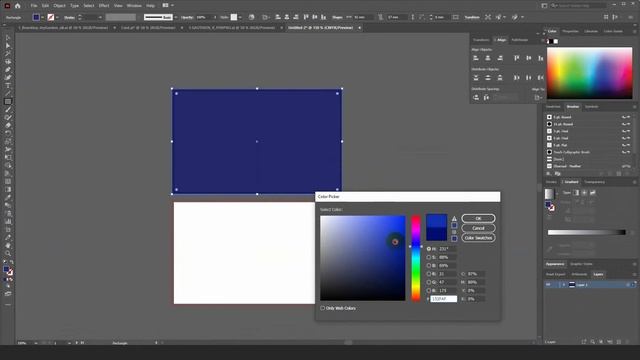Switch to the Swatches tab

pyautogui.click(x=553, y=107)
